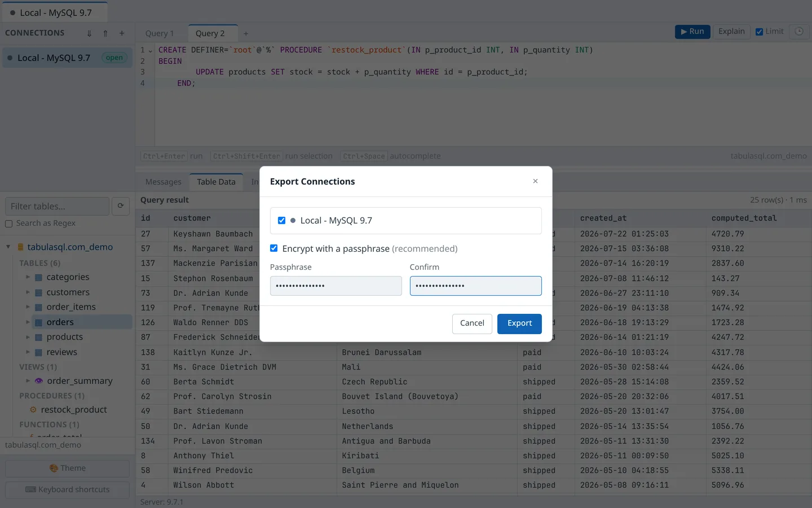Uncheck Local - MySQL 9.7 in export dialog
Viewport: 812px width, 508px height.
[x=281, y=220]
